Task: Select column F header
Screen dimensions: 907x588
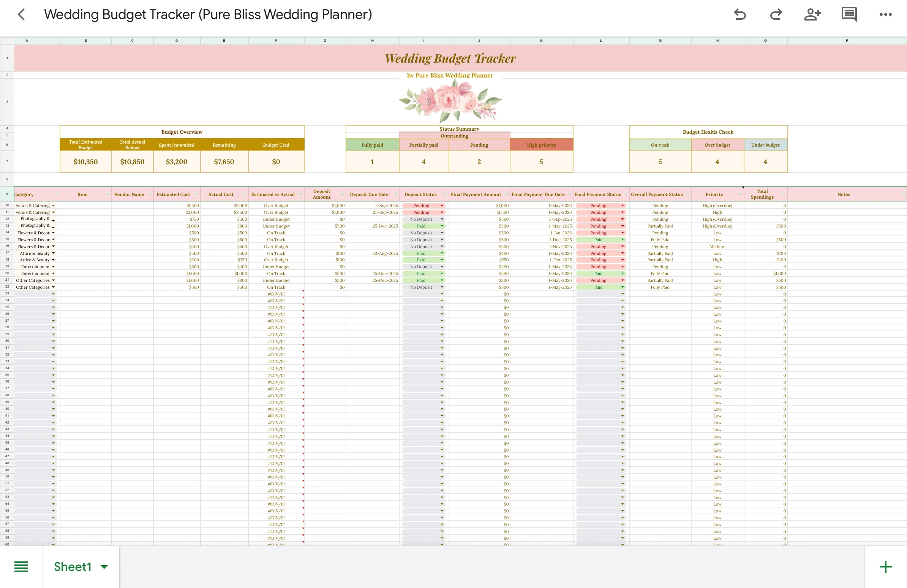Action: (276, 40)
